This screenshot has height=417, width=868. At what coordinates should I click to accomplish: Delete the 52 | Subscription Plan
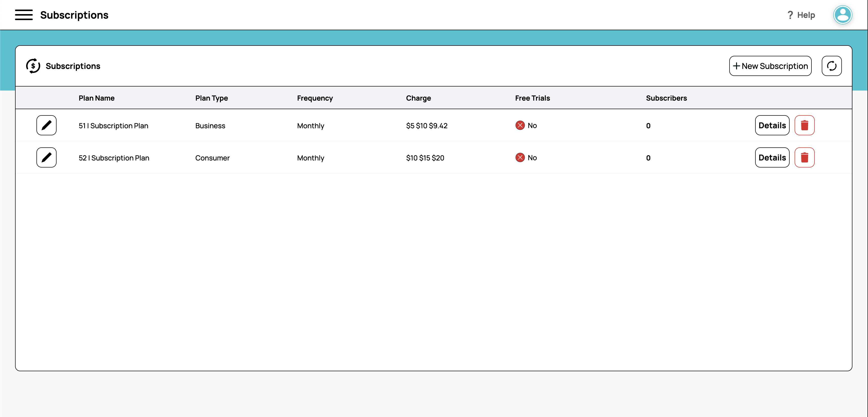pos(804,157)
